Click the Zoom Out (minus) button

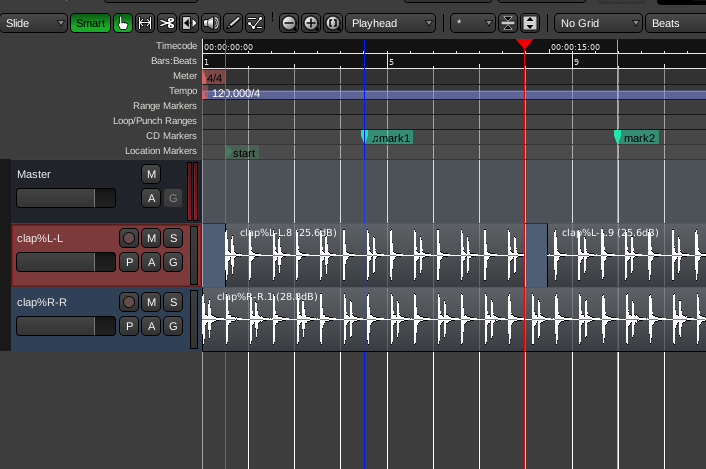click(x=288, y=23)
